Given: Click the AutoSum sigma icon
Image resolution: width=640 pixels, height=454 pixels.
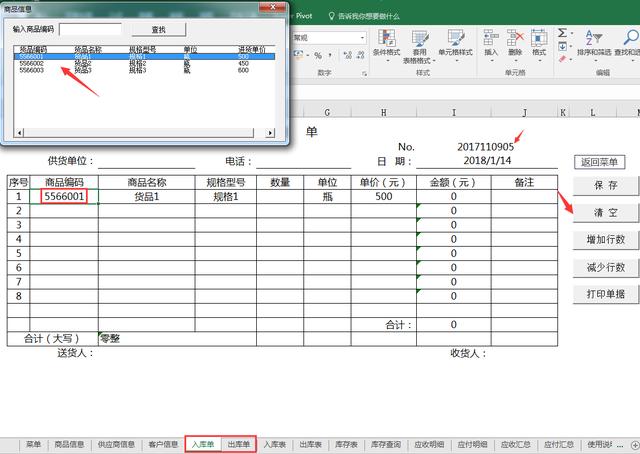Looking at the screenshot, I should point(562,32).
